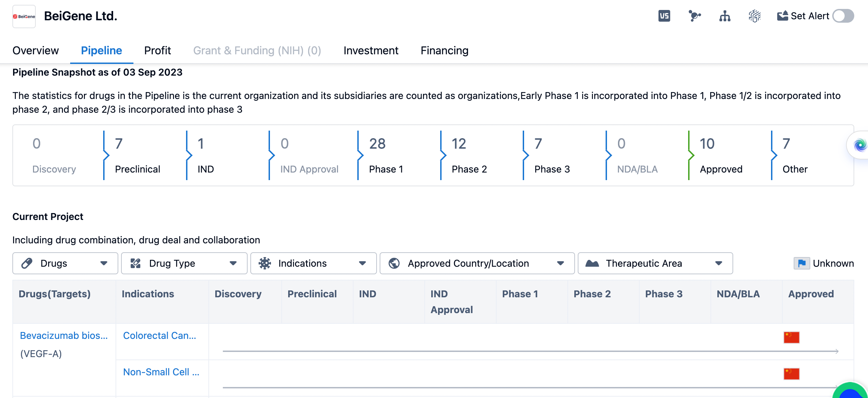The height and width of the screenshot is (398, 868).
Task: Select the Phase 1 count of 28
Action: click(x=377, y=144)
